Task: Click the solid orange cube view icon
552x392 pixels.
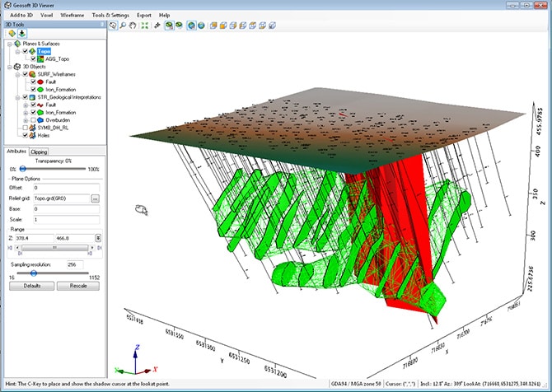Action: 223,26
